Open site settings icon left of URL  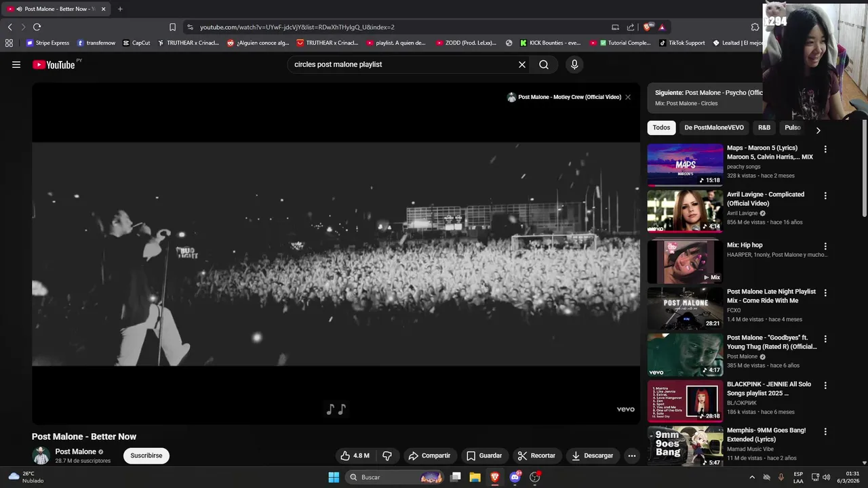(x=190, y=27)
